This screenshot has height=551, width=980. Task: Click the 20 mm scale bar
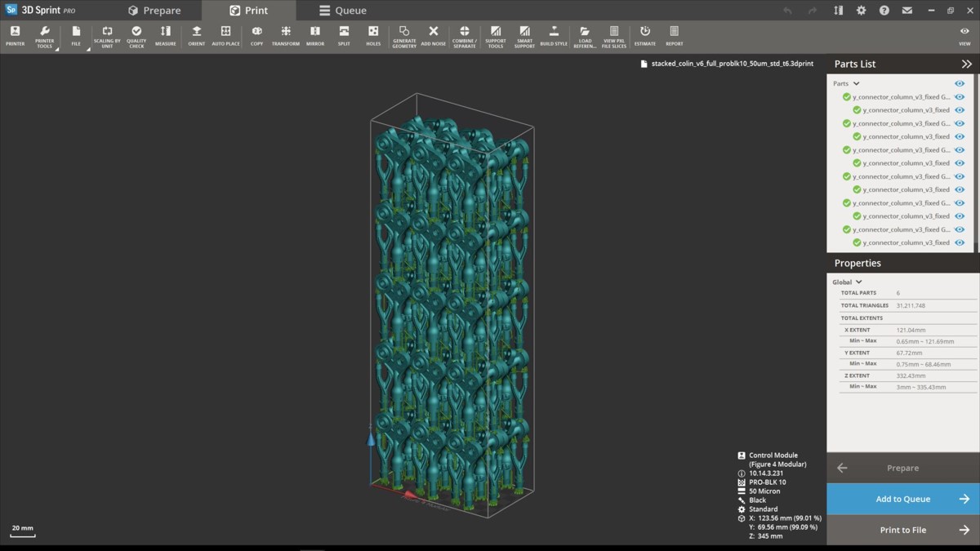[22, 530]
